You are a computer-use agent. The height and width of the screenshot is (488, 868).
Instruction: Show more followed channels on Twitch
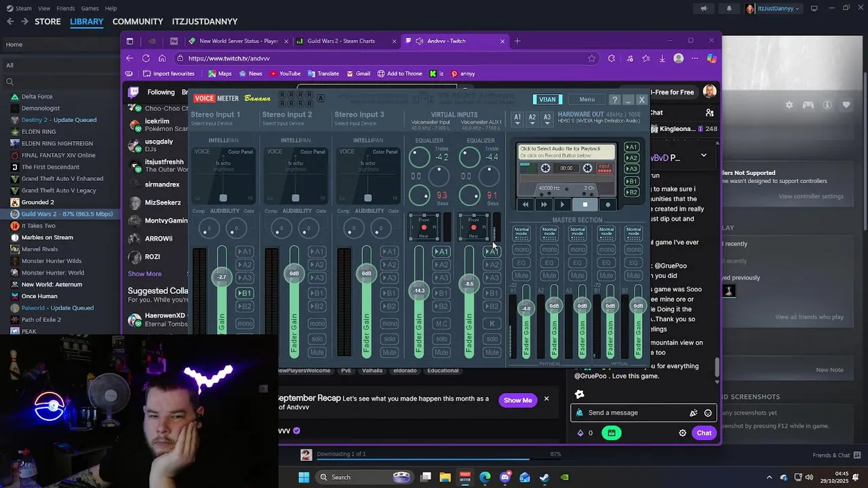tap(144, 274)
